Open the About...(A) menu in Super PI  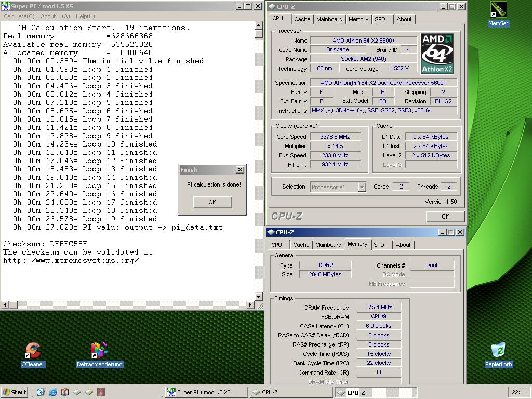click(x=55, y=16)
